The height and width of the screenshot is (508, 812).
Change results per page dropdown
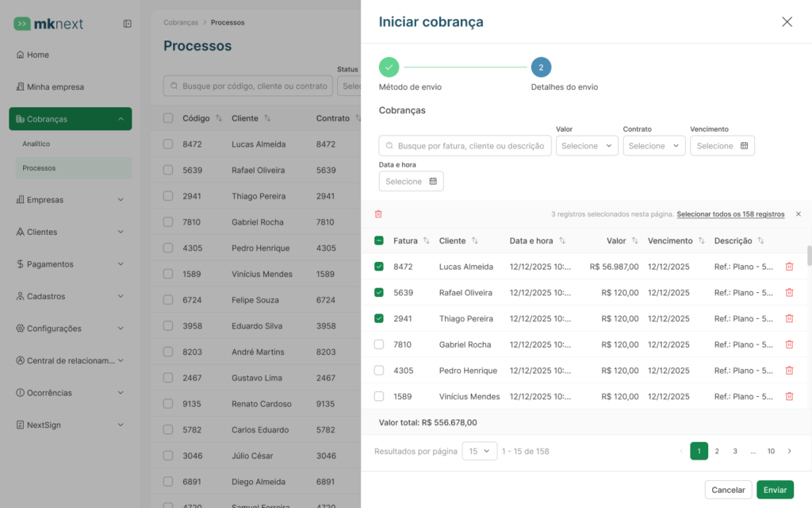point(480,451)
